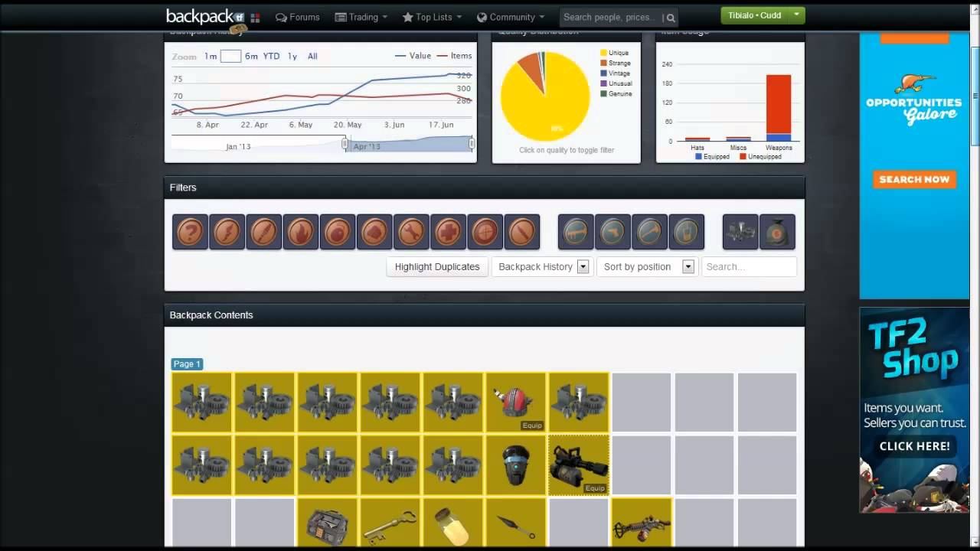Viewport: 980px width, 551px height.
Task: Toggle the Items line in chart legend
Action: [x=454, y=56]
